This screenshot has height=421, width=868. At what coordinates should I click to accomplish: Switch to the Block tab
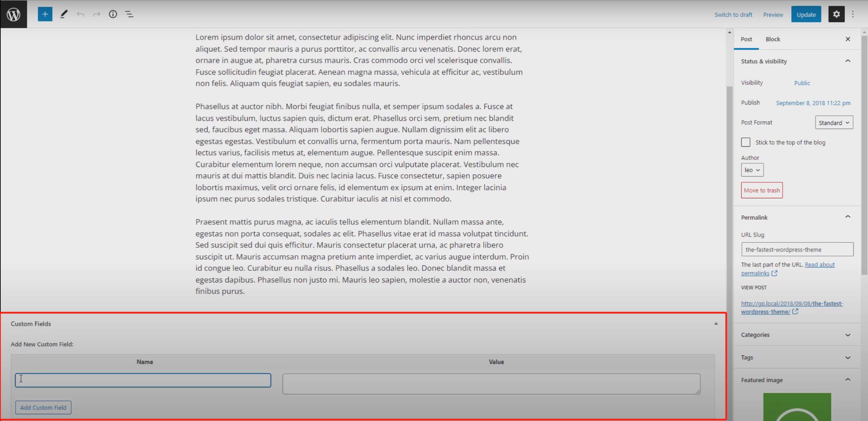point(773,39)
